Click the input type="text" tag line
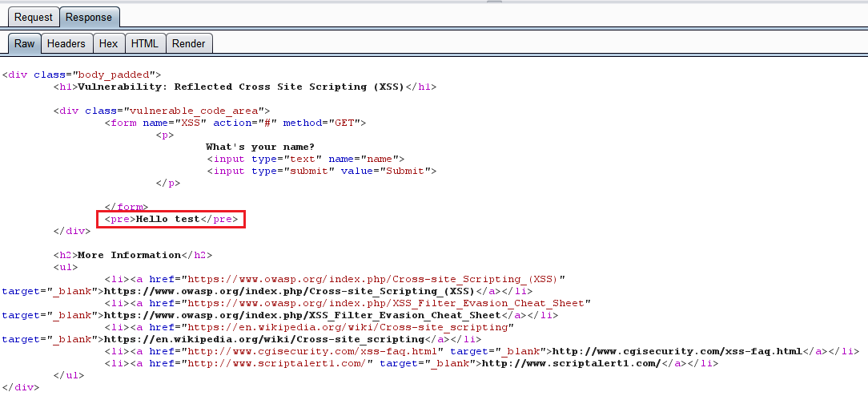This screenshot has width=868, height=396. 305,159
